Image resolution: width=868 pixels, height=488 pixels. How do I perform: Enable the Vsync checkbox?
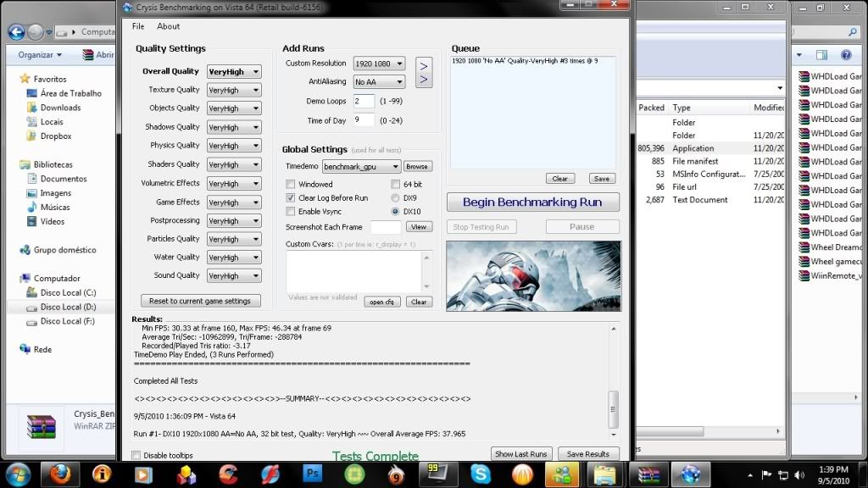coord(290,211)
